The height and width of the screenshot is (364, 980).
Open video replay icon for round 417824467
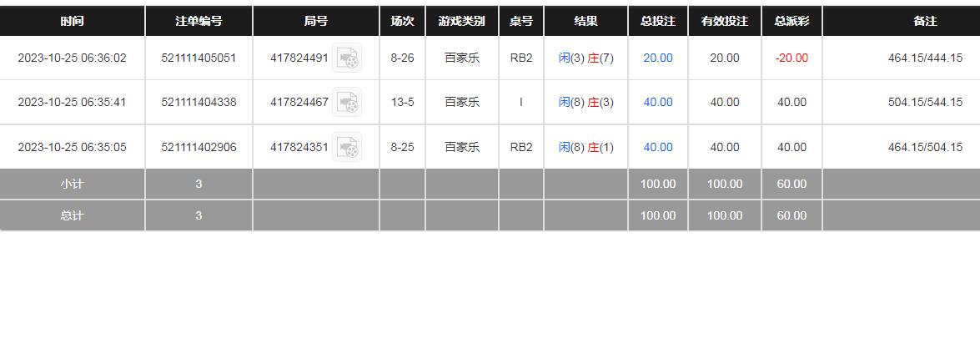[x=347, y=103]
